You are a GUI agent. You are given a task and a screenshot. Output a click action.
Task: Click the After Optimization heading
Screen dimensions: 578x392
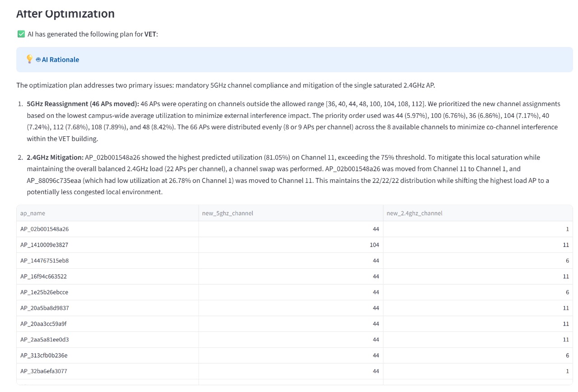65,14
